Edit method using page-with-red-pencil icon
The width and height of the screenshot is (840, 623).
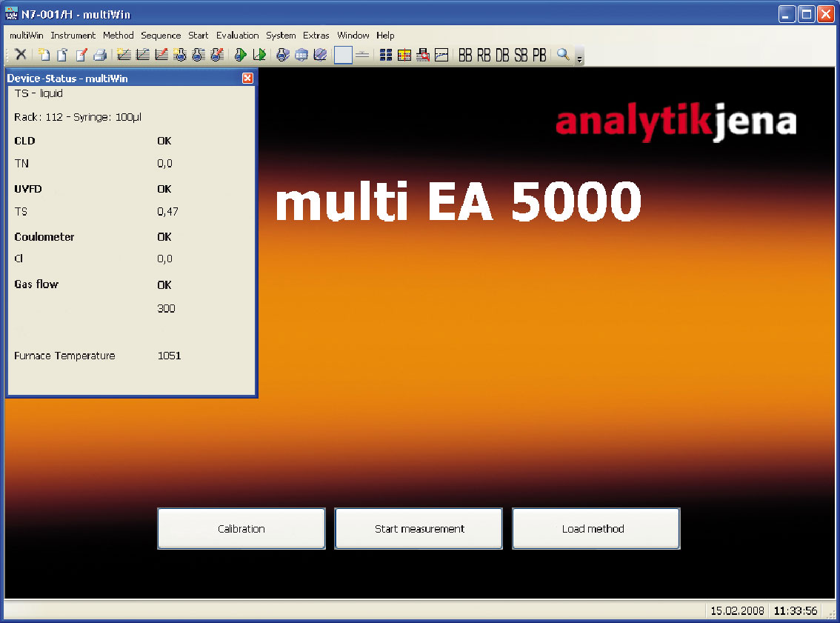pyautogui.click(x=81, y=54)
